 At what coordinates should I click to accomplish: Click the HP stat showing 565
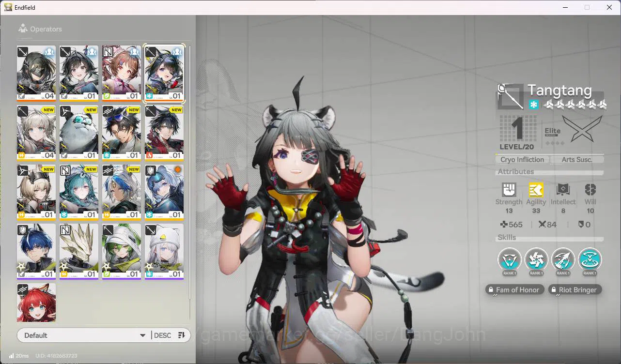click(511, 225)
